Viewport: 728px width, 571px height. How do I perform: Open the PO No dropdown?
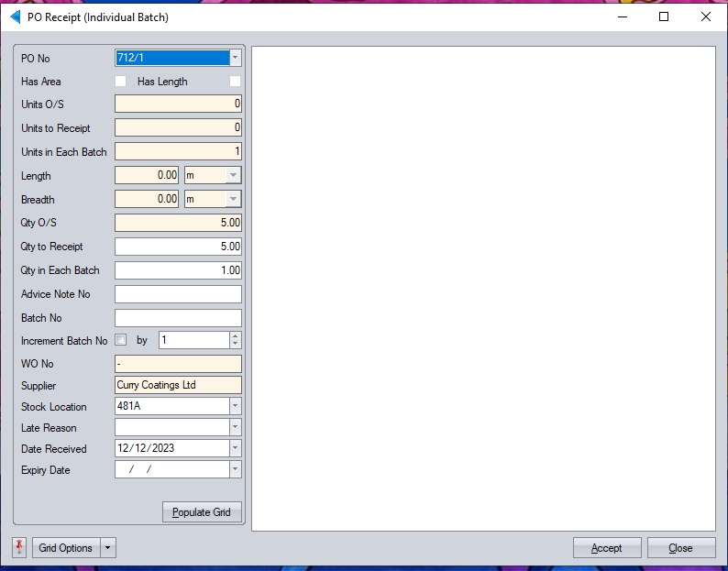pos(235,58)
